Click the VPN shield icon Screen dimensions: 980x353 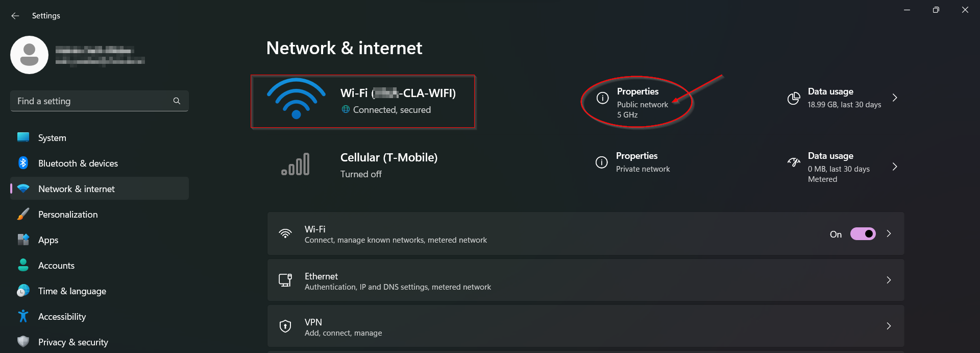[285, 326]
